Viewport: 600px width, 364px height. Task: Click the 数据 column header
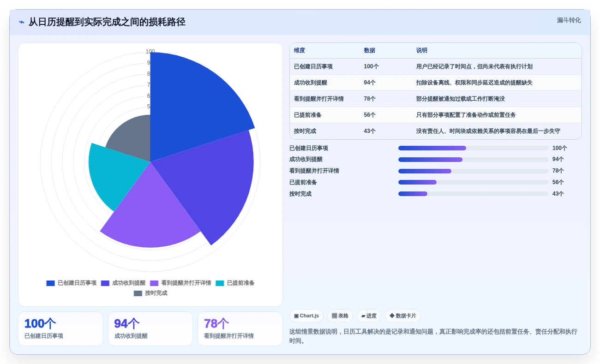click(x=369, y=51)
